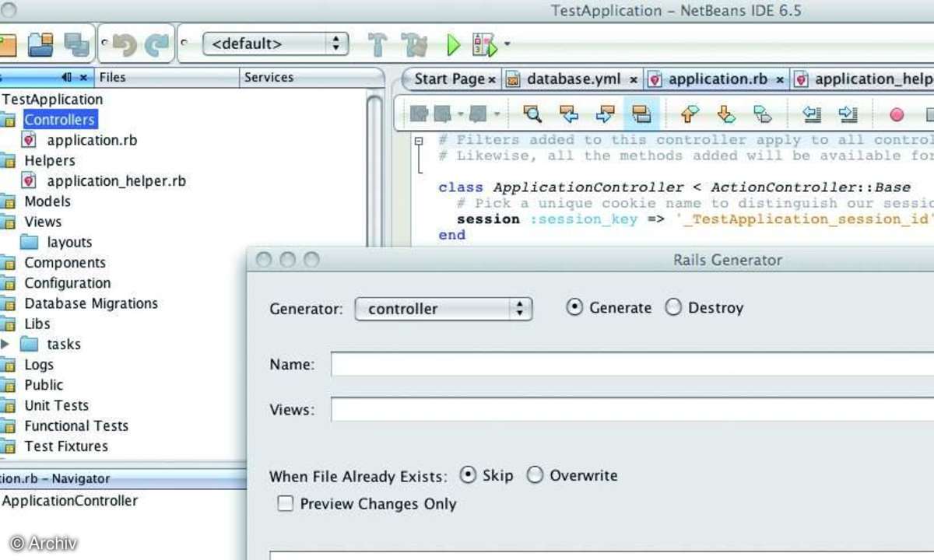
Task: Click the red Start Macro Recording icon
Action: click(x=897, y=114)
